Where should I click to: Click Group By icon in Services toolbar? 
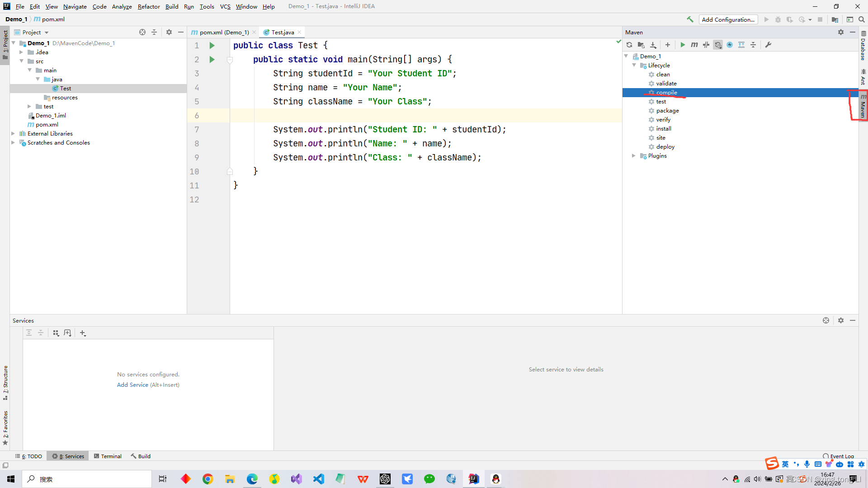pyautogui.click(x=56, y=333)
